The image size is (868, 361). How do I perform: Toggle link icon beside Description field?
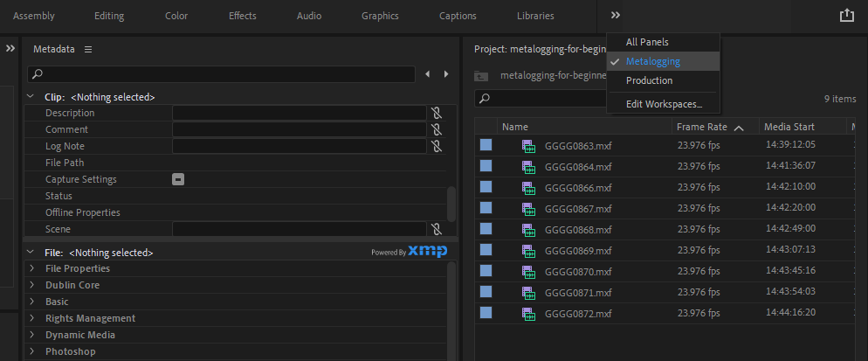437,113
